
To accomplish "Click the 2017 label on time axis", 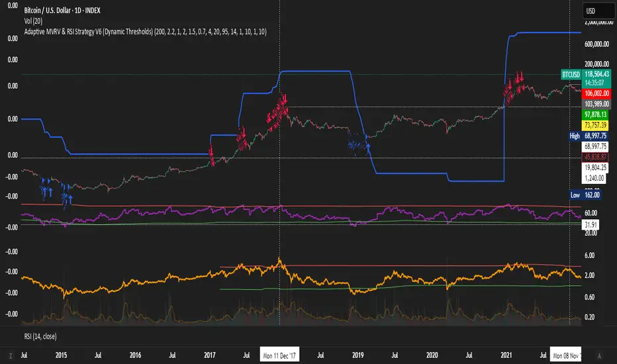I will tap(210, 355).
